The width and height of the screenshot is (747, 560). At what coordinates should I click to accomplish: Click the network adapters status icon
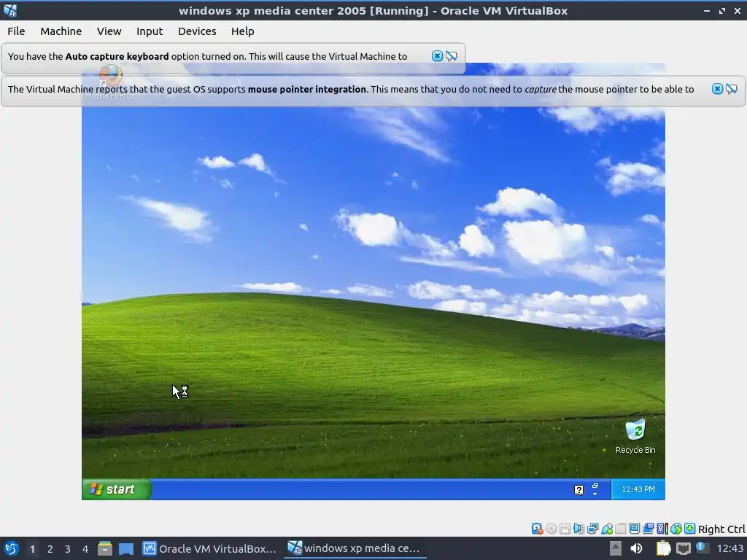(x=592, y=529)
